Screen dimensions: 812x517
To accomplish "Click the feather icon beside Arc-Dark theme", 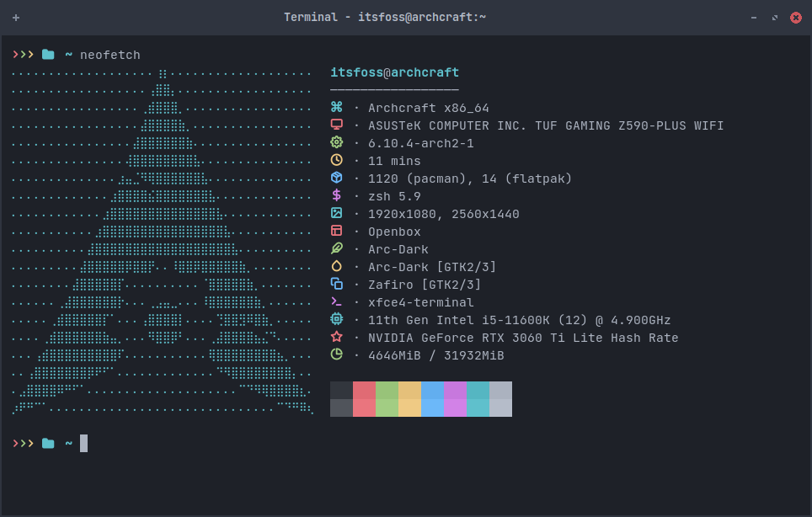I will coord(337,248).
